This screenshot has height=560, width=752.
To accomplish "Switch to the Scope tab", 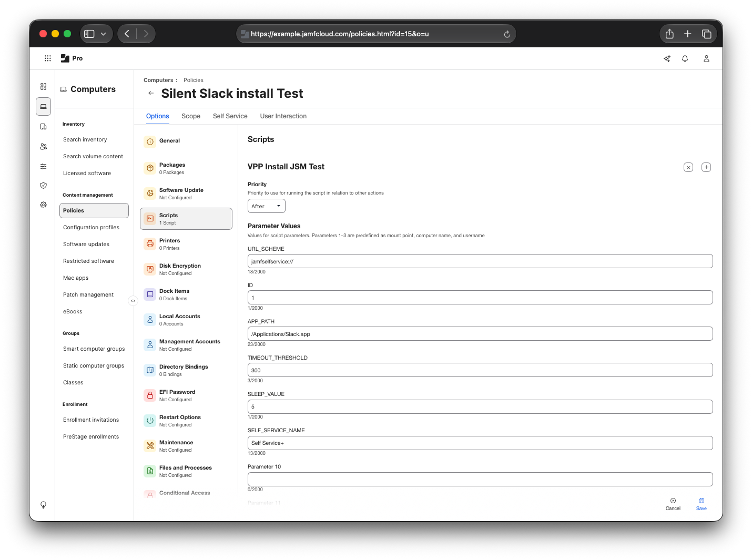I will pyautogui.click(x=191, y=116).
